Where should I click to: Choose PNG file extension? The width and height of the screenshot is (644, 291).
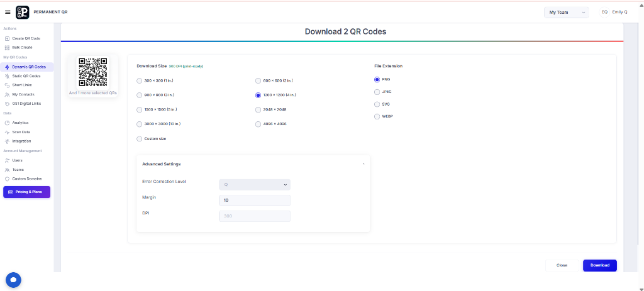[377, 79]
